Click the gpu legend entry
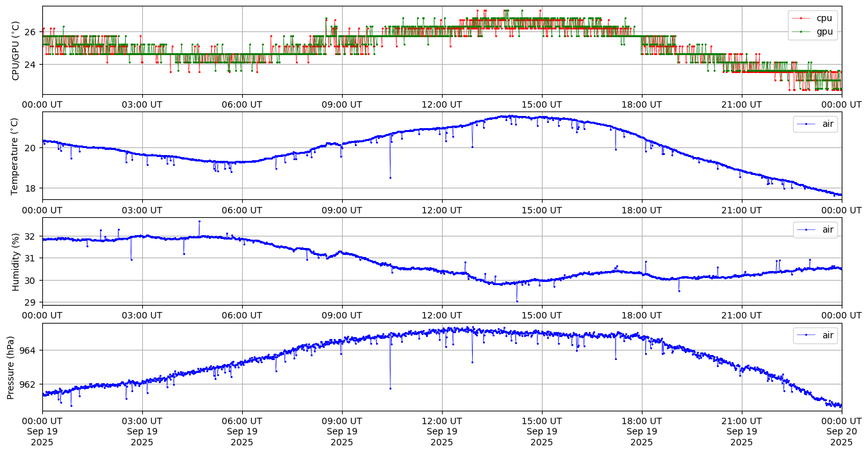Screen dimensions: 868x453 [x=813, y=31]
